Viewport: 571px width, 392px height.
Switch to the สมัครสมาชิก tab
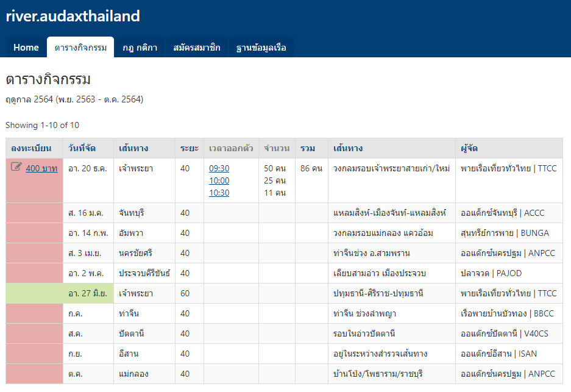tap(197, 48)
